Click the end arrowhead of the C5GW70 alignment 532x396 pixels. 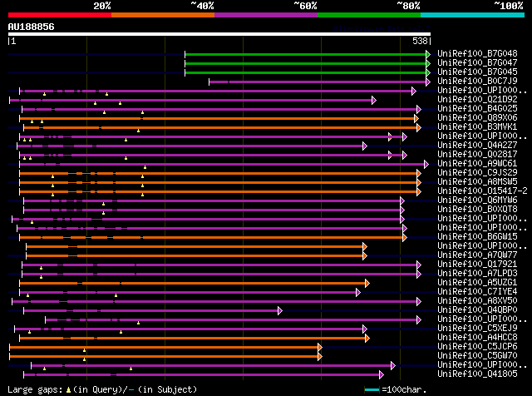click(x=320, y=357)
